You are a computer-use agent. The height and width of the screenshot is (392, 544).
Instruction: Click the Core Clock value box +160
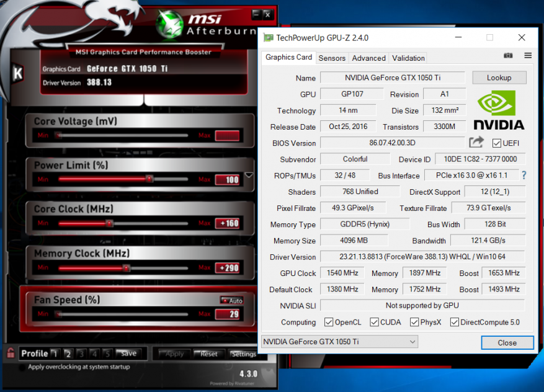coord(227,223)
